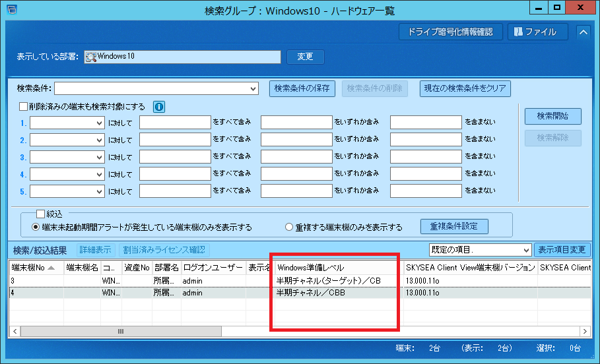Viewport: 600px width, 364px height.
Task: Click the blue info icon next to 削除済み checkbox
Action: (159, 107)
